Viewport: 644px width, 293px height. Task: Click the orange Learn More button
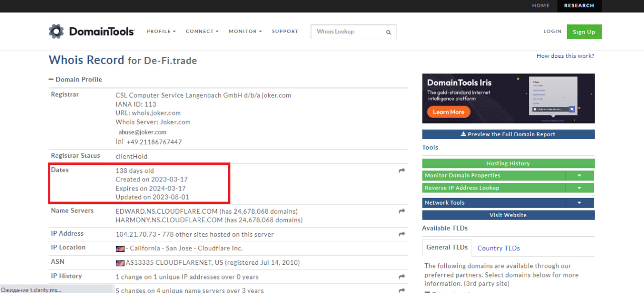[448, 112]
